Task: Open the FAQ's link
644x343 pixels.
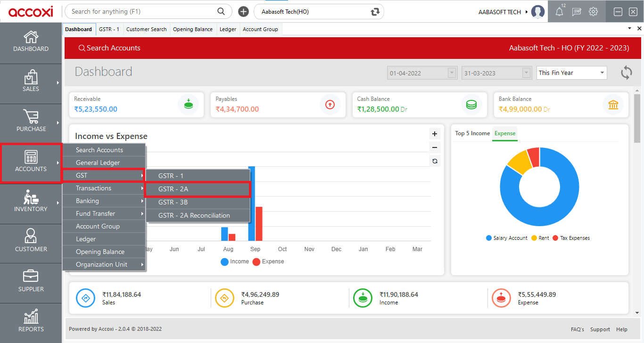Action: tap(577, 329)
